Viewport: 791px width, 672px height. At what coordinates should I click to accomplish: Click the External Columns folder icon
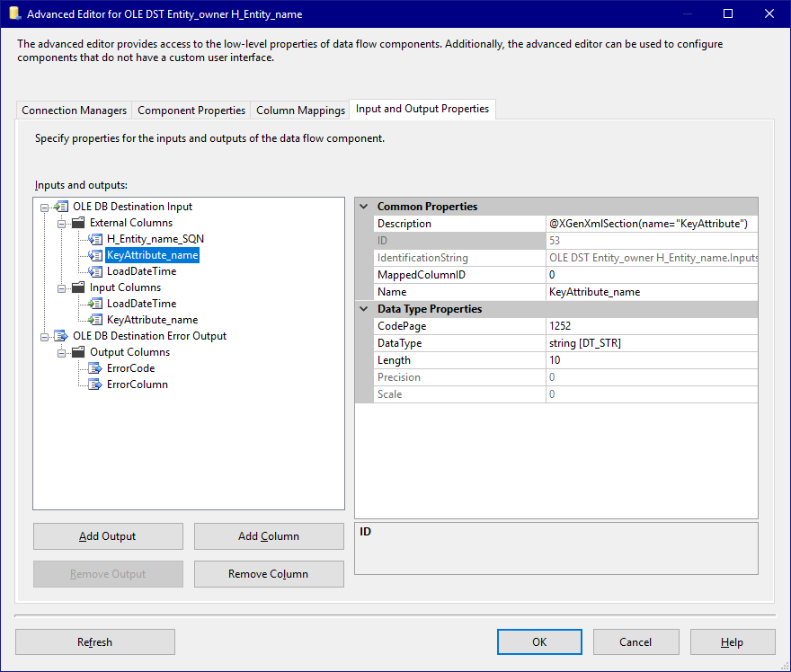(78, 223)
